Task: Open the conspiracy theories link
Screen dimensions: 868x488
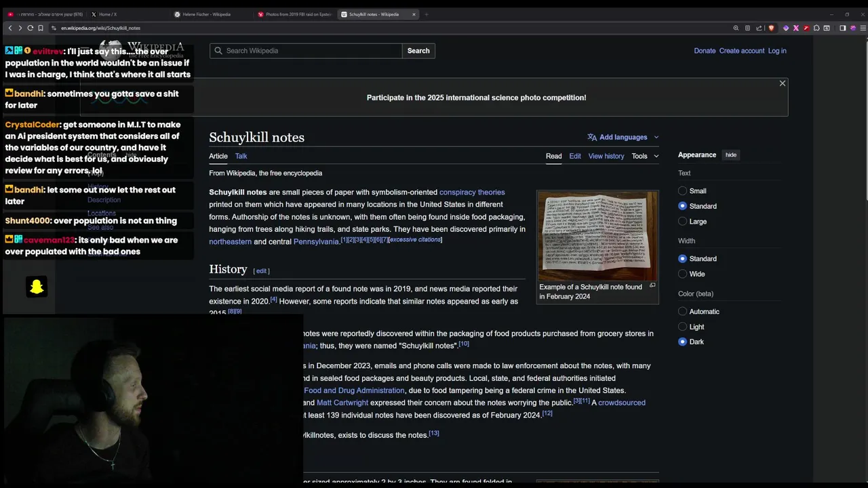Action: [472, 192]
